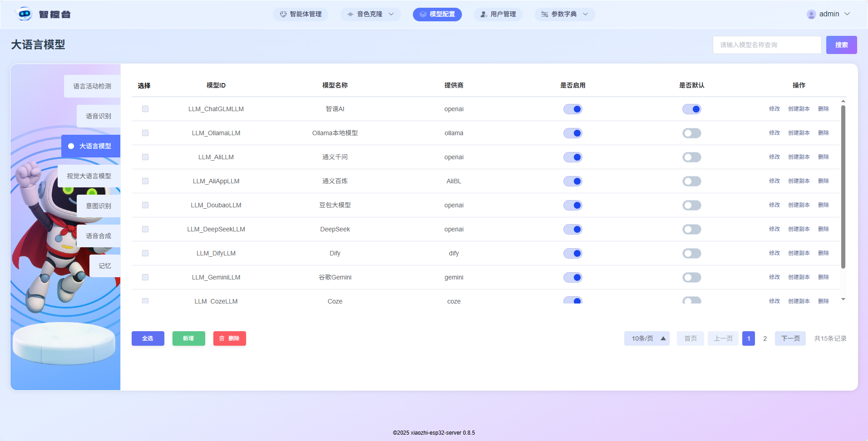868x441 pixels.
Task: Click the model configuration layers icon
Action: point(423,14)
